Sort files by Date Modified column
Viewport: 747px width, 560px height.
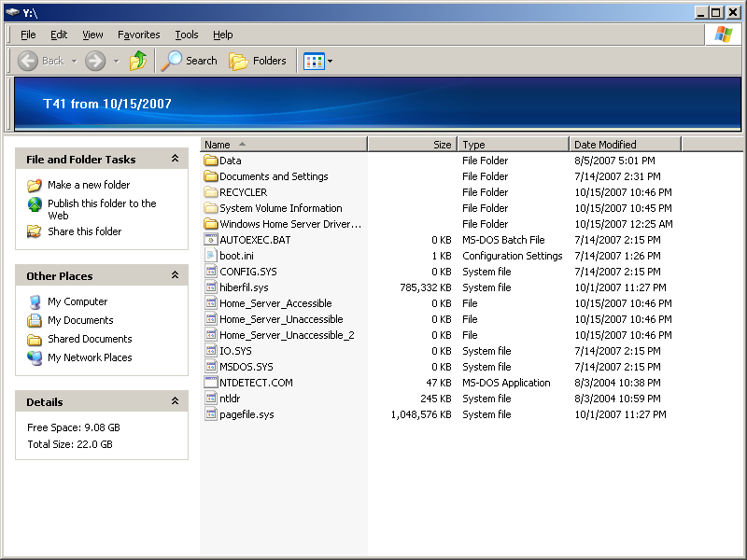pyautogui.click(x=625, y=145)
